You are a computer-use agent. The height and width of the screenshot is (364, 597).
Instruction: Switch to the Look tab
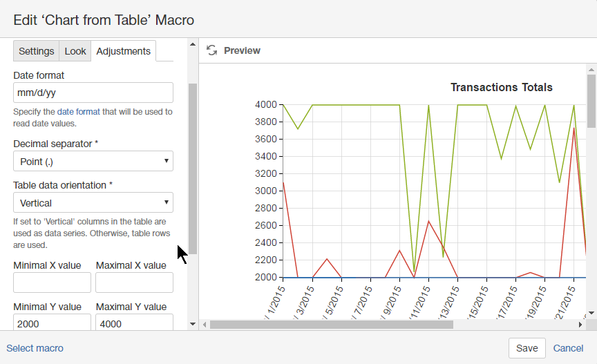[x=75, y=51]
